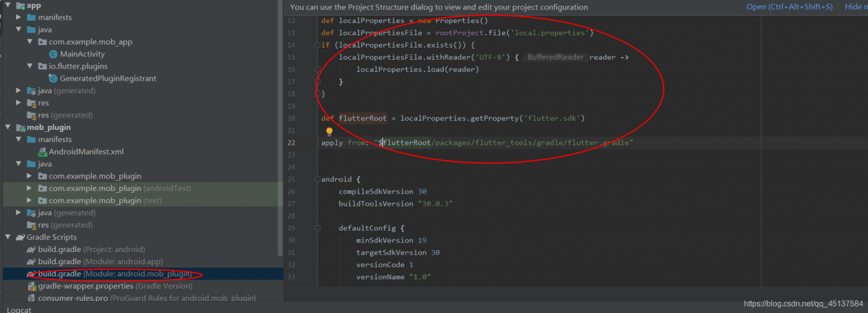
Task: Collapse the app module node
Action: click(7, 5)
